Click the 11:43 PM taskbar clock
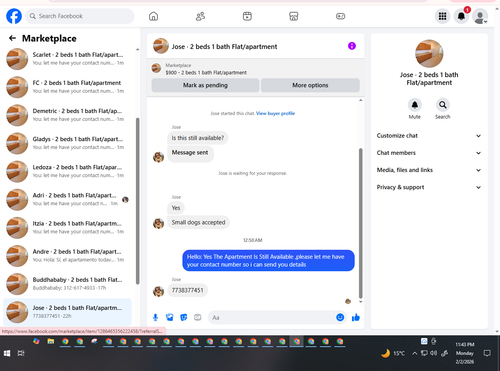Image resolution: width=500 pixels, height=371 pixels. (x=465, y=353)
